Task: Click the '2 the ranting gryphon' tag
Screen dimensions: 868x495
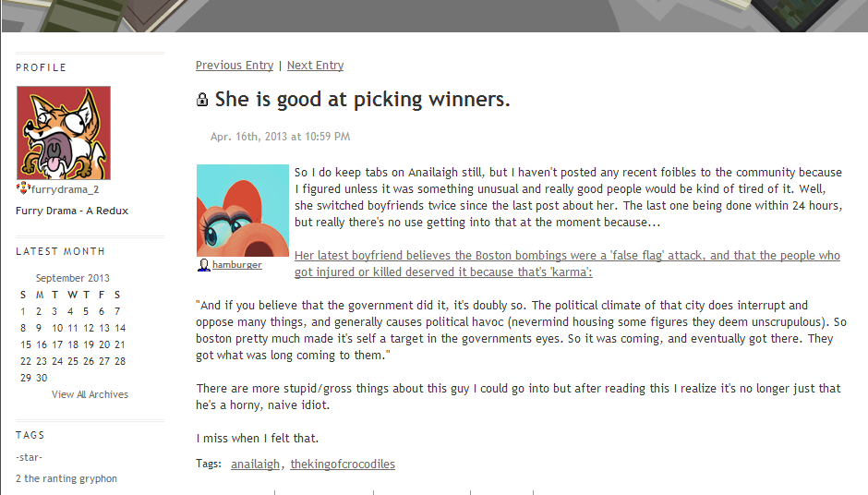Action: [x=66, y=478]
